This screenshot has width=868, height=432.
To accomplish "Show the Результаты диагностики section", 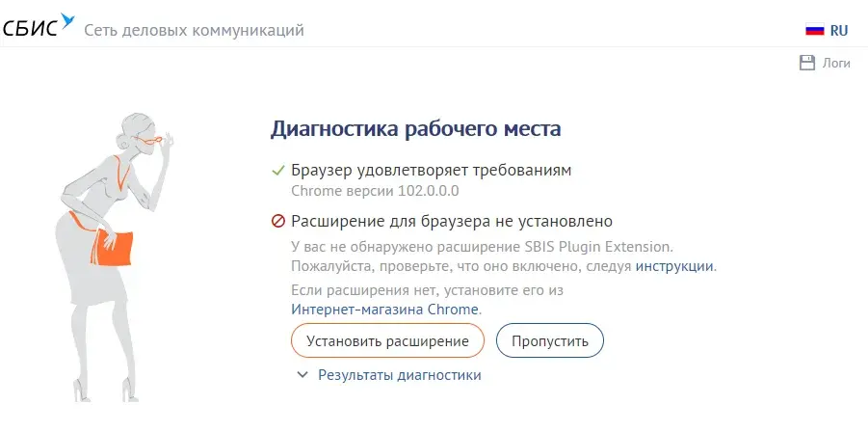I will point(399,375).
